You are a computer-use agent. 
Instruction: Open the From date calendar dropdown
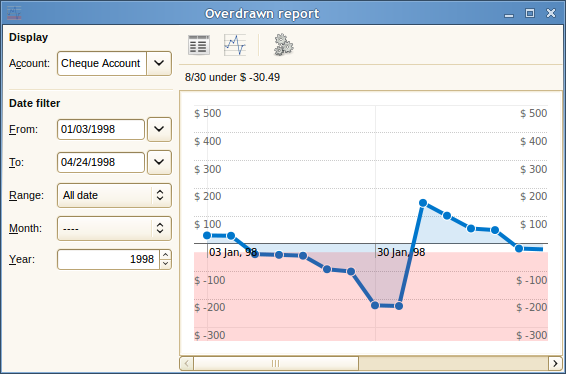coord(159,129)
